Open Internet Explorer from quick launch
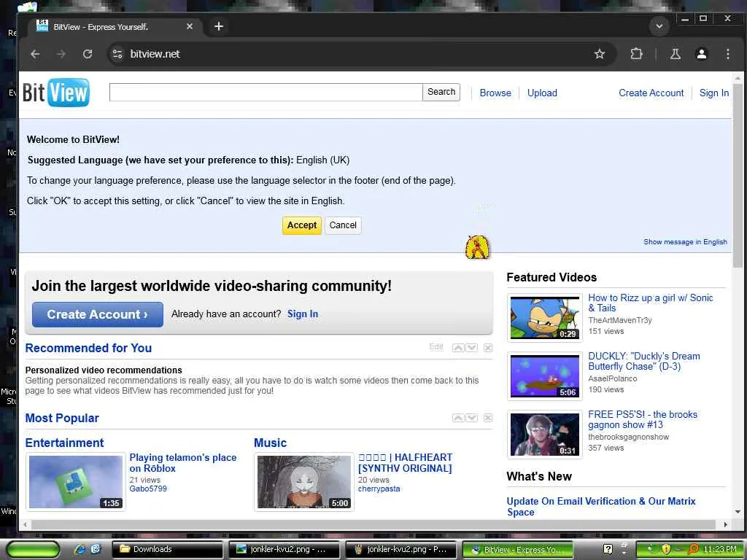The width and height of the screenshot is (747, 560). coord(80,549)
